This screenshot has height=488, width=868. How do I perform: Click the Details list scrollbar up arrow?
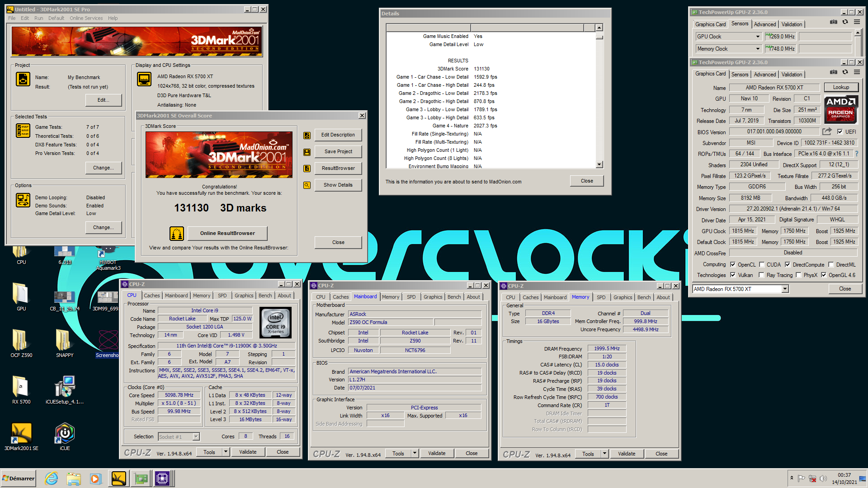click(x=599, y=28)
